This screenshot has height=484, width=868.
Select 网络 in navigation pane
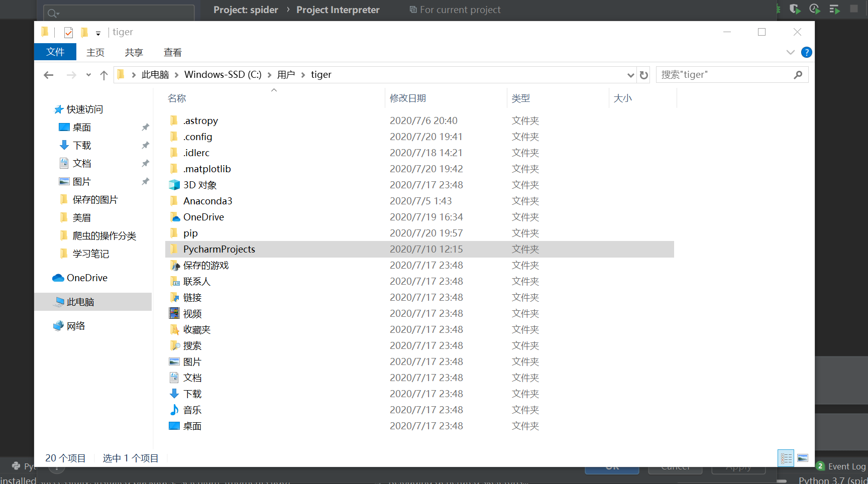pyautogui.click(x=76, y=326)
